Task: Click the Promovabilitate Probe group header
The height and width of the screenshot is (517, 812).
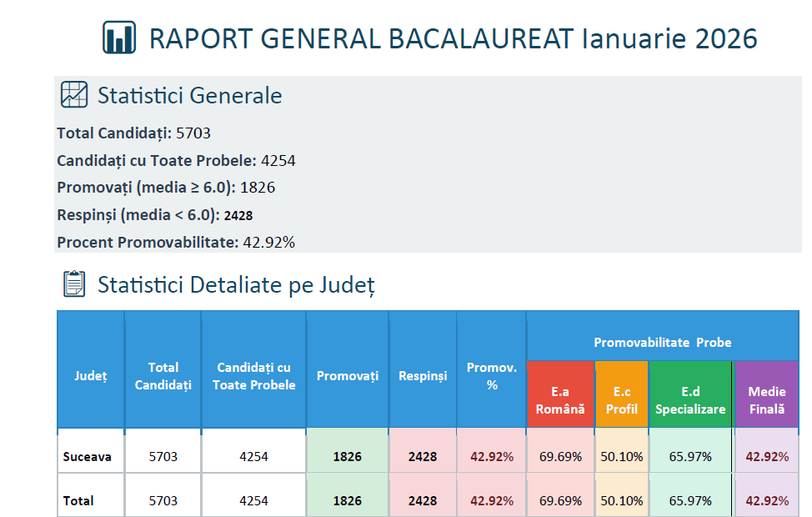Action: click(662, 343)
